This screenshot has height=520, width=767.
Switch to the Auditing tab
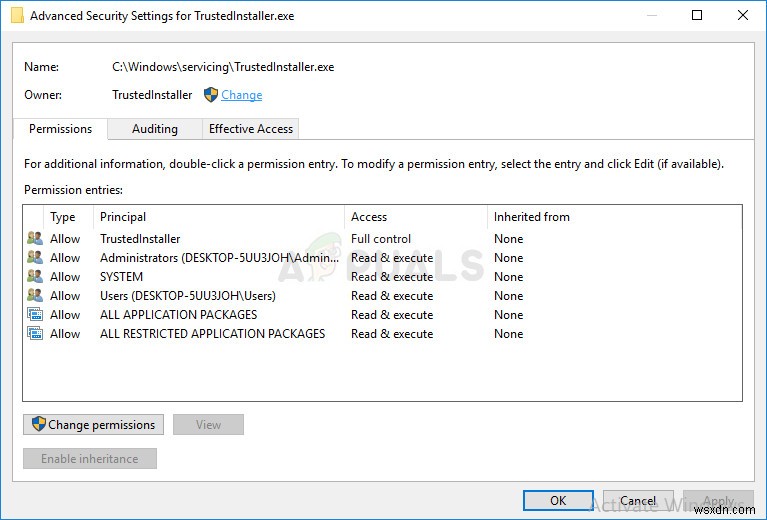[155, 129]
